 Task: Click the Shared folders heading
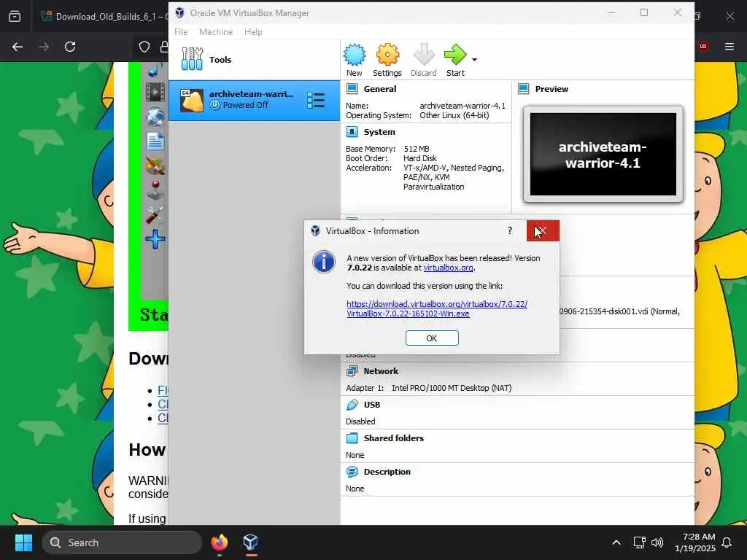[393, 438]
